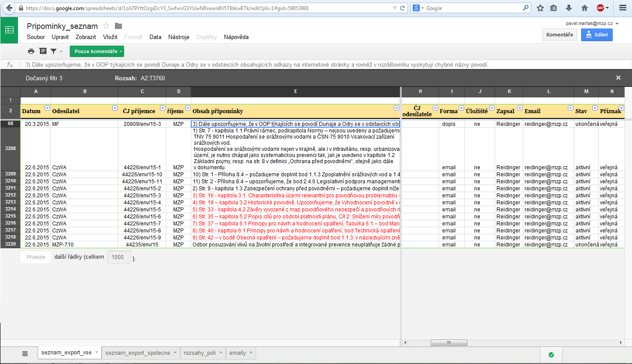
Task: Click the formula bar text
Action: pyautogui.click(x=257, y=64)
